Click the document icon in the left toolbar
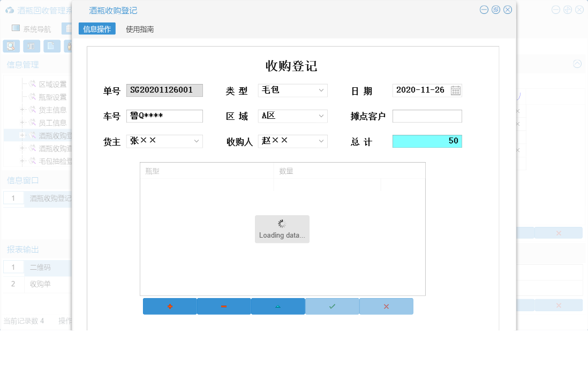This screenshot has width=588, height=372. click(x=51, y=46)
